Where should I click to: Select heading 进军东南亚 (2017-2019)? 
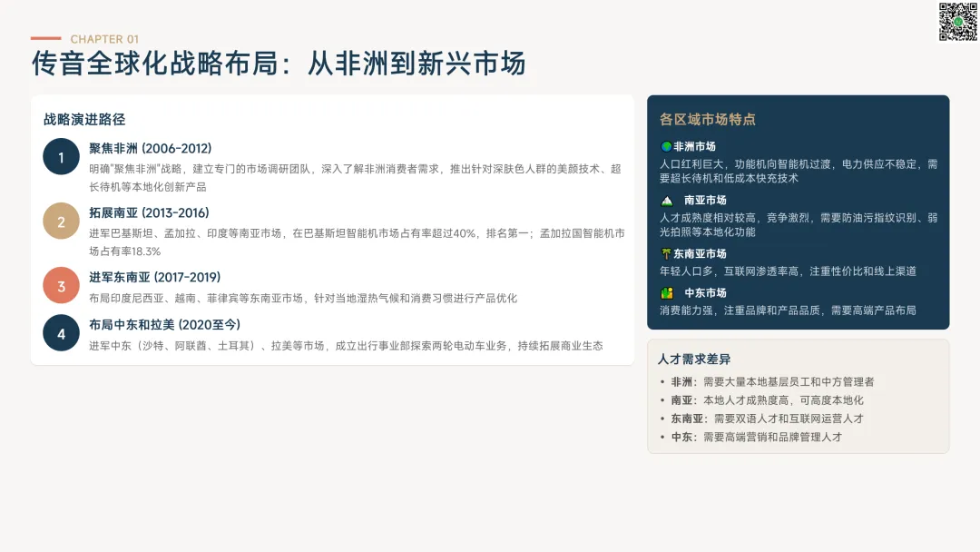click(154, 278)
